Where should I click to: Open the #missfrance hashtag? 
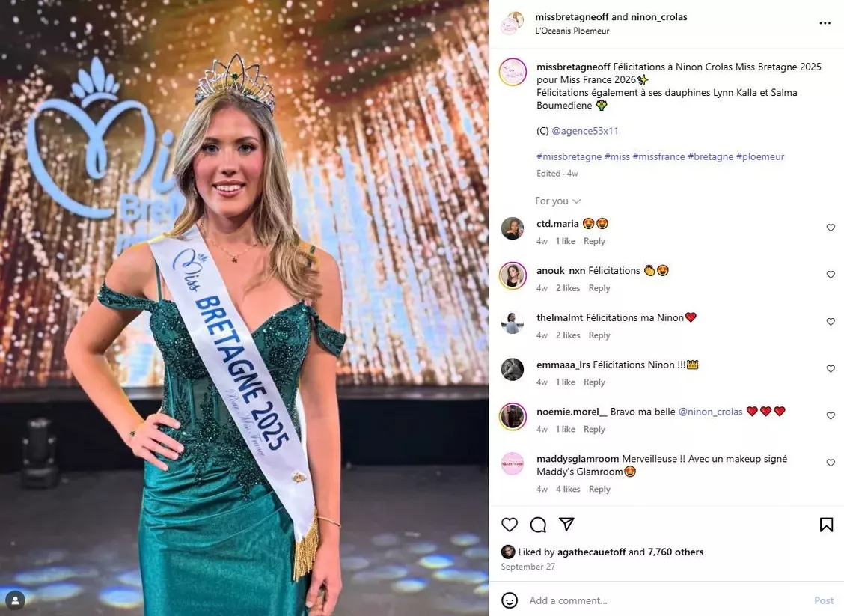tap(658, 156)
